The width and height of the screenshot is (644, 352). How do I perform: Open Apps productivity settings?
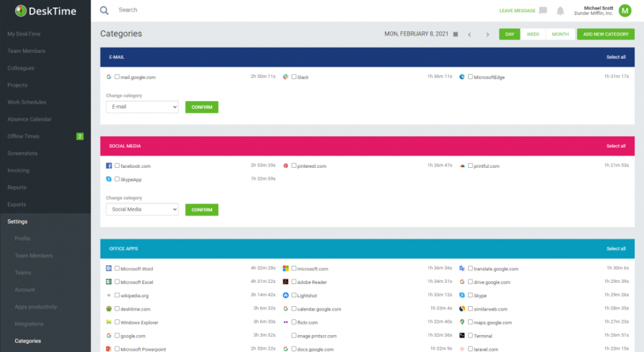36,307
